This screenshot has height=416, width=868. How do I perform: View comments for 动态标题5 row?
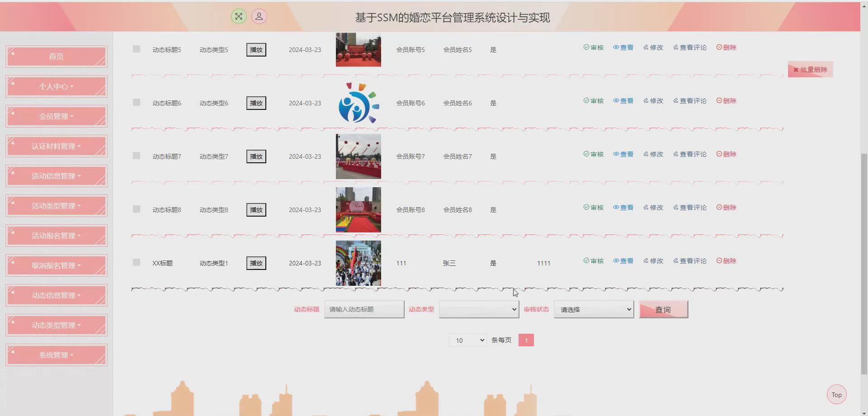click(690, 47)
